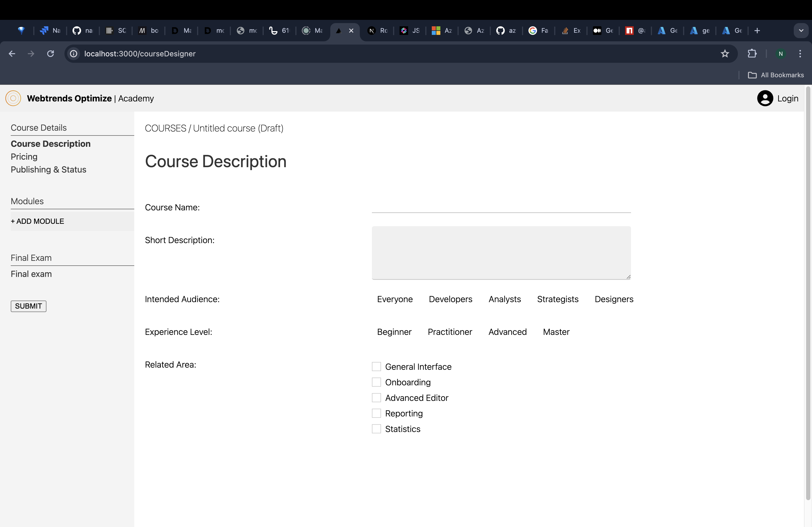Open the All Bookmarks folder
812x527 pixels.
(x=776, y=75)
